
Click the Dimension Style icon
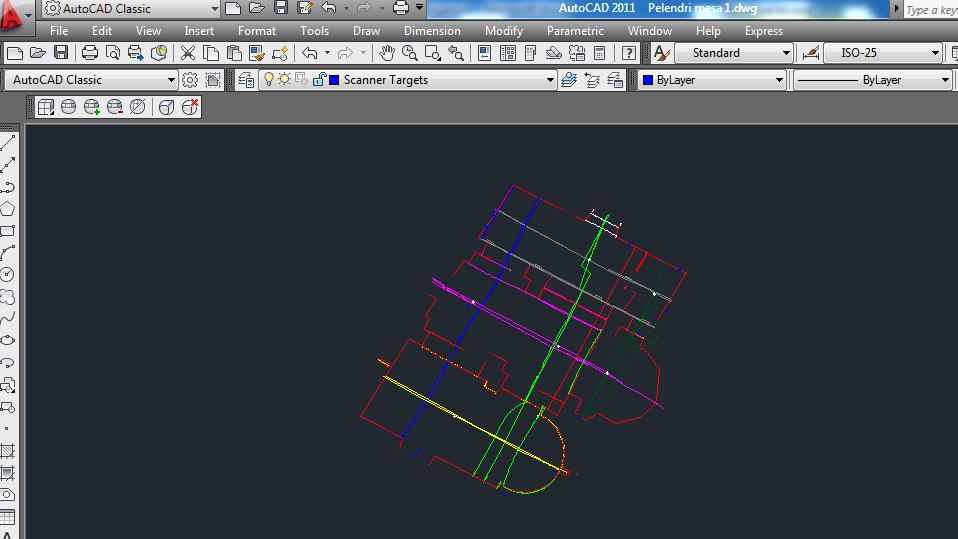click(811, 53)
